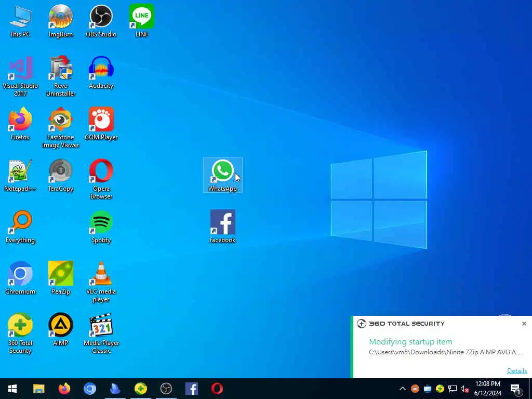The width and height of the screenshot is (532, 399).
Task: Open the clock showing 12:08 PM
Action: click(x=487, y=389)
